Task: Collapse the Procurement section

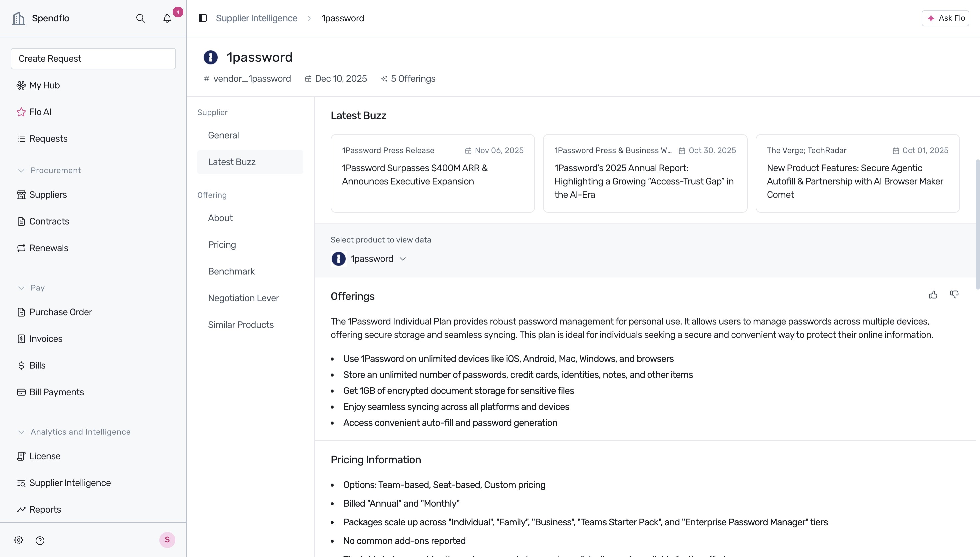Action: [x=50, y=170]
